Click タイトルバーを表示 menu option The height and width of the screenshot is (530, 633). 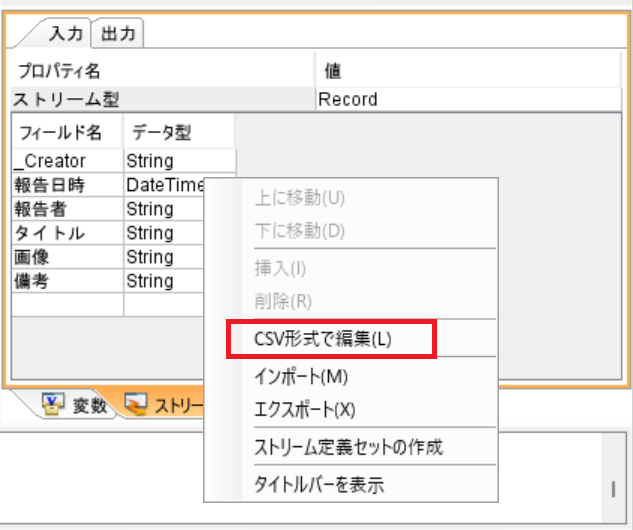tap(320, 485)
